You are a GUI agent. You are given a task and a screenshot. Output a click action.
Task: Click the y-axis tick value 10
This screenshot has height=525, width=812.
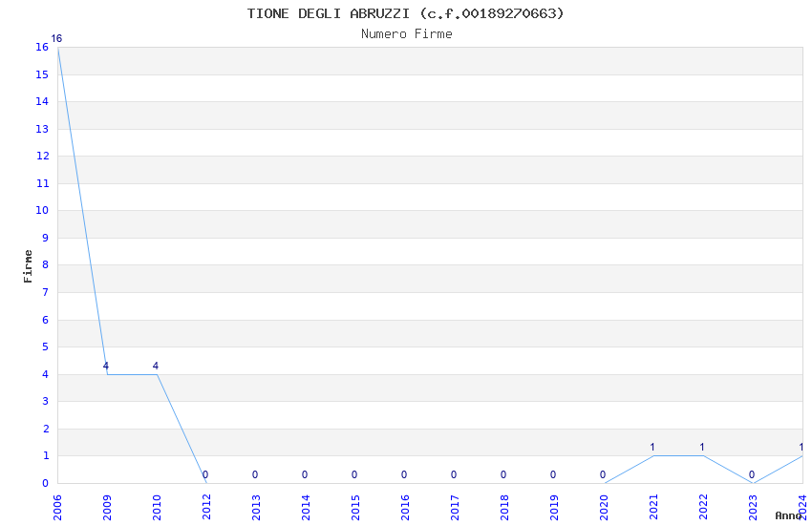[x=42, y=210]
